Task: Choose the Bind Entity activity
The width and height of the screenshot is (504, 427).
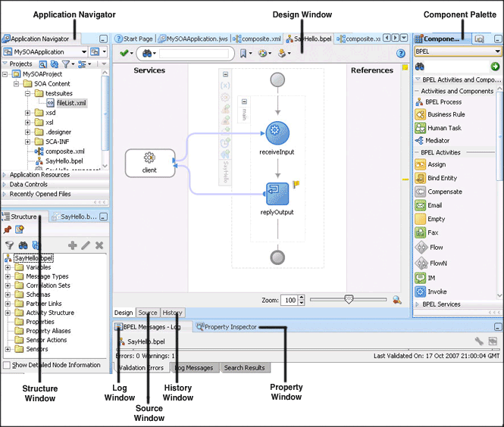Action: 436,178
